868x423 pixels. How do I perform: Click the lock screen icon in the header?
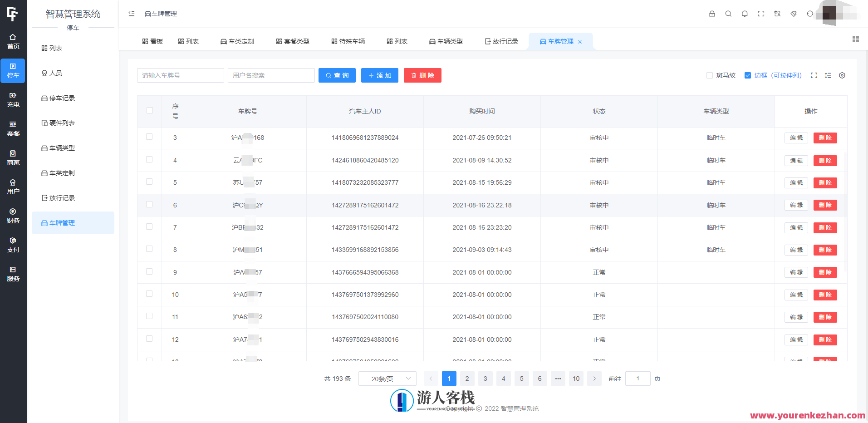tap(711, 14)
